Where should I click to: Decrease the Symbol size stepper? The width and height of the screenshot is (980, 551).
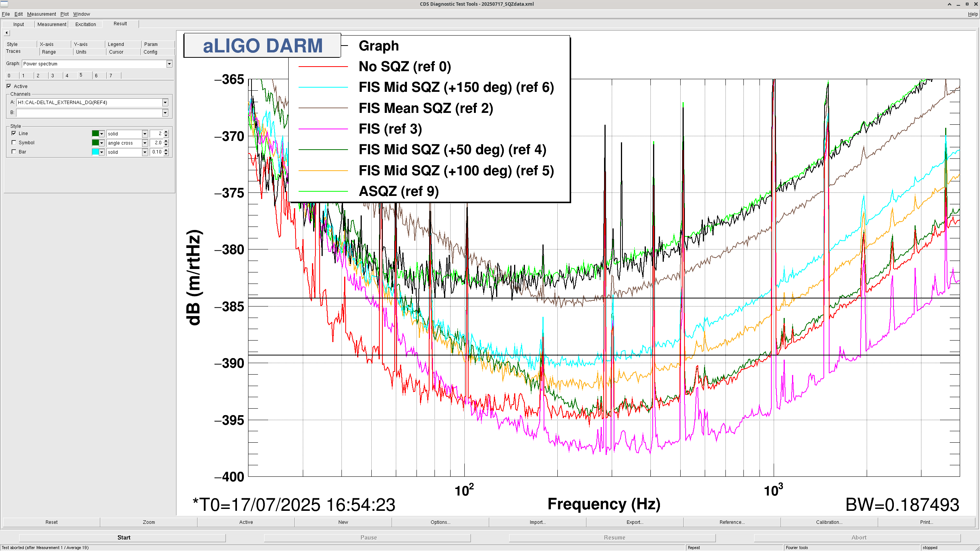(166, 145)
